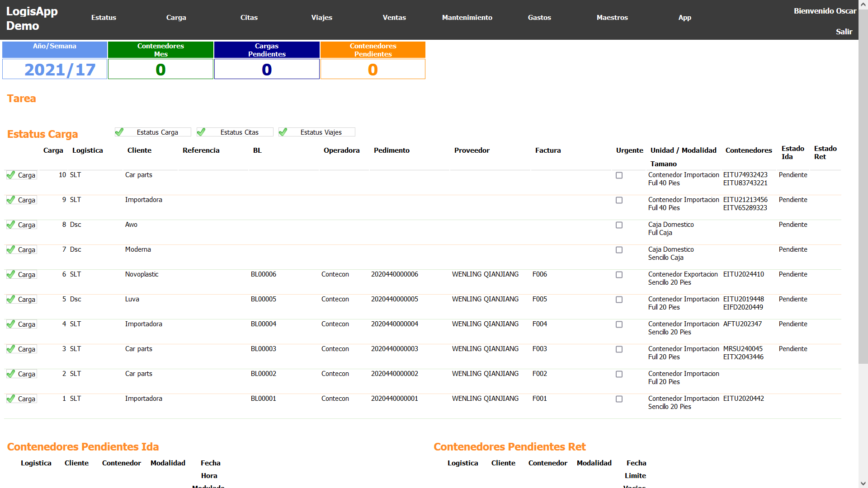The width and height of the screenshot is (868, 488).
Task: Click green checkmark icon for Carga 1
Action: [x=11, y=399]
